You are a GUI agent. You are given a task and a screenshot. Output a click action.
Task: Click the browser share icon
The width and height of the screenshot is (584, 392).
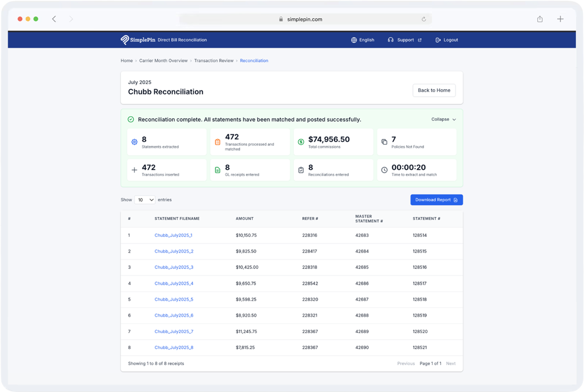[x=540, y=19]
